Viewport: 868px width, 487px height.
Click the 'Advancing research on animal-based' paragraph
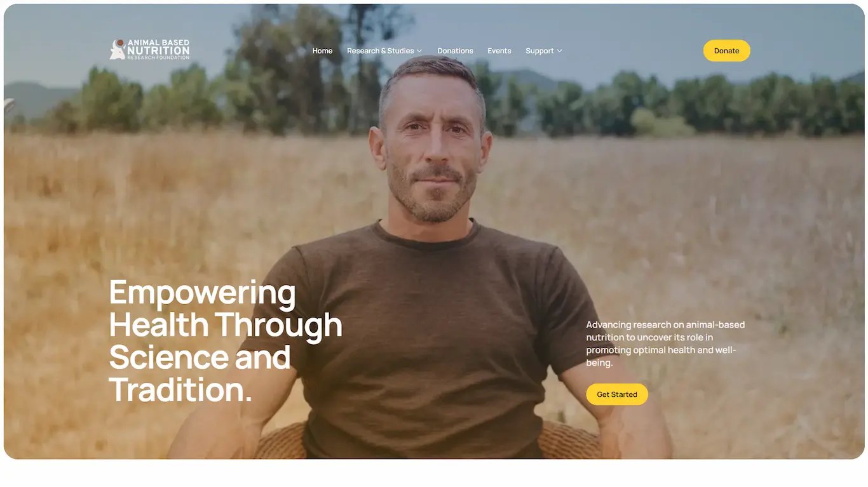[665, 344]
